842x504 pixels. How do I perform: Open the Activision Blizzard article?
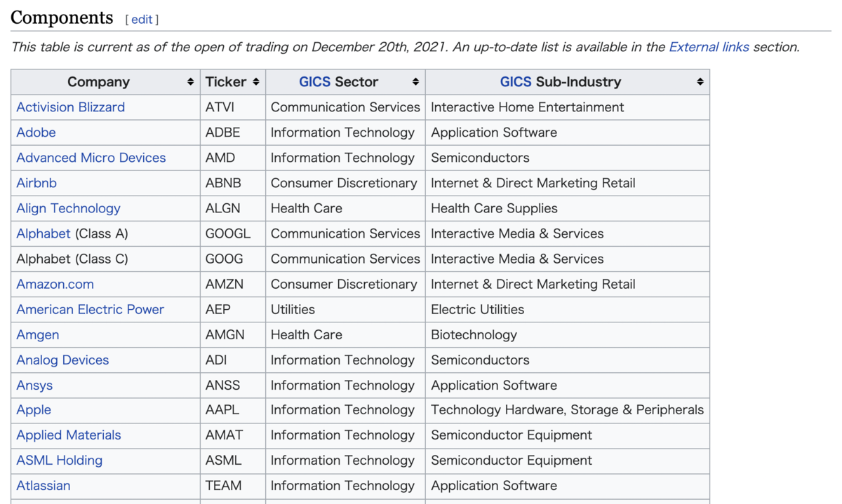70,107
